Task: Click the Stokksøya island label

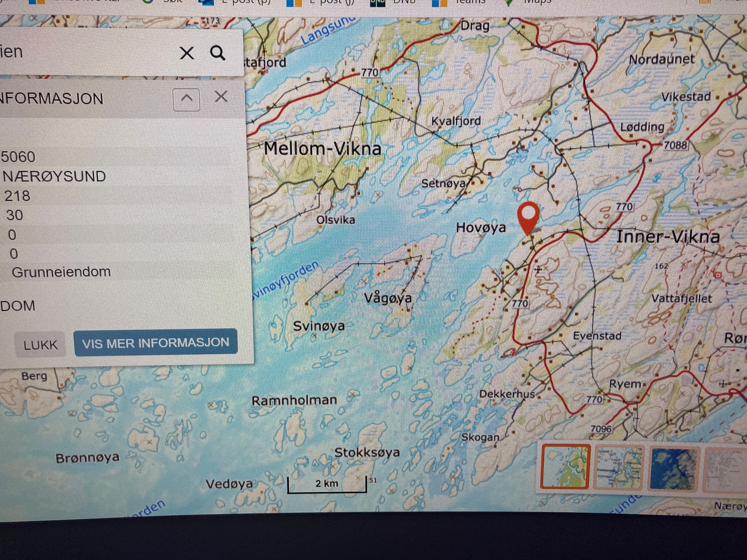Action: pos(367,453)
